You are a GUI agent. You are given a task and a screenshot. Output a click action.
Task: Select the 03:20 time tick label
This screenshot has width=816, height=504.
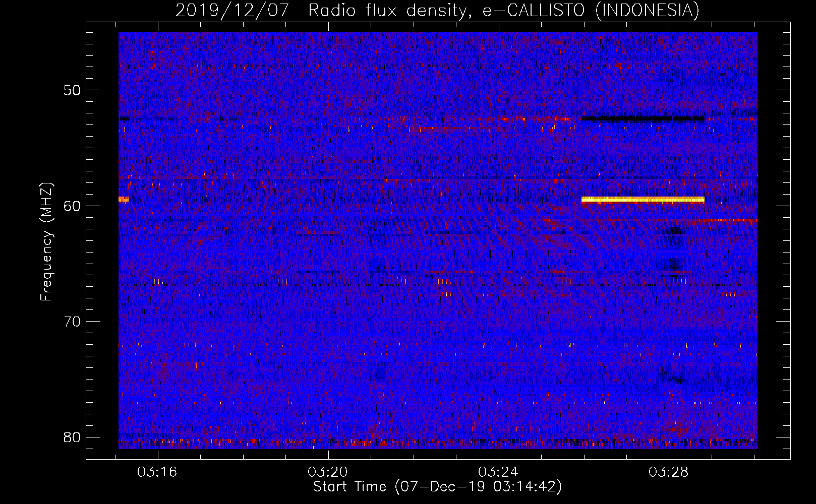click(328, 472)
